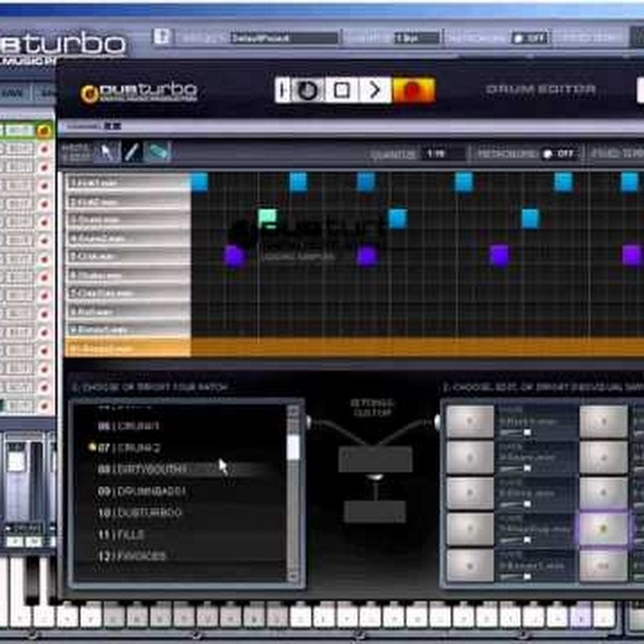This screenshot has height=644, width=644.
Task: Open the DefaultPreset dropdown in top bar
Action: (x=284, y=38)
